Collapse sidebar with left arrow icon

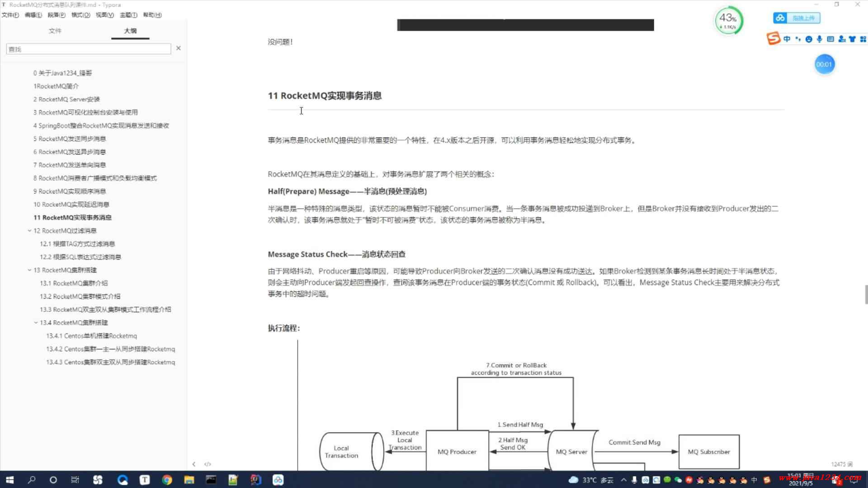click(194, 464)
